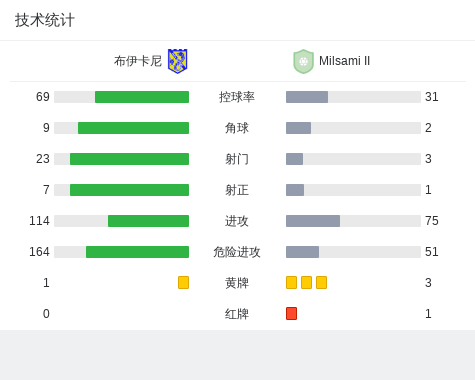The width and height of the screenshot is (475, 380).
Task: Click the green 危险进攻 bar
Action: click(x=137, y=252)
